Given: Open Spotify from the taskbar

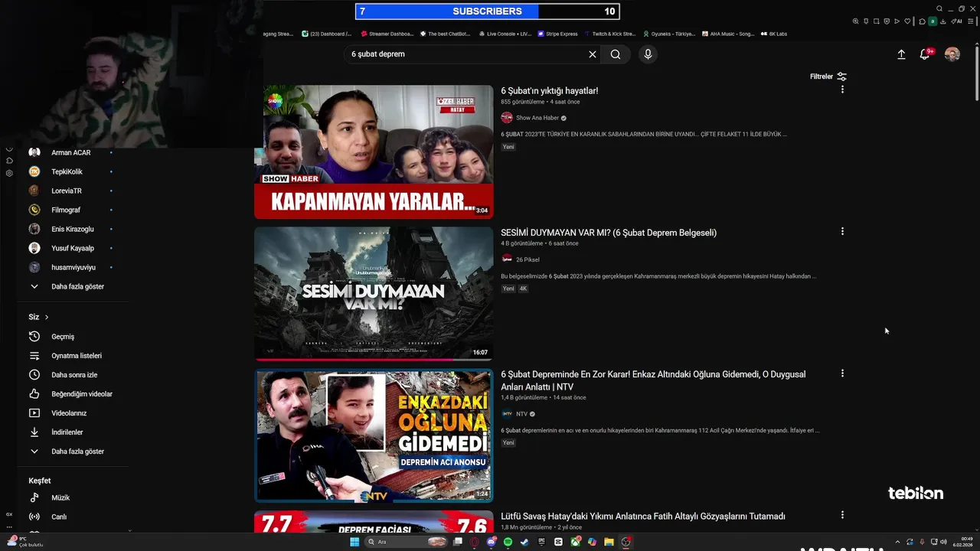Looking at the screenshot, I should pyautogui.click(x=508, y=542).
